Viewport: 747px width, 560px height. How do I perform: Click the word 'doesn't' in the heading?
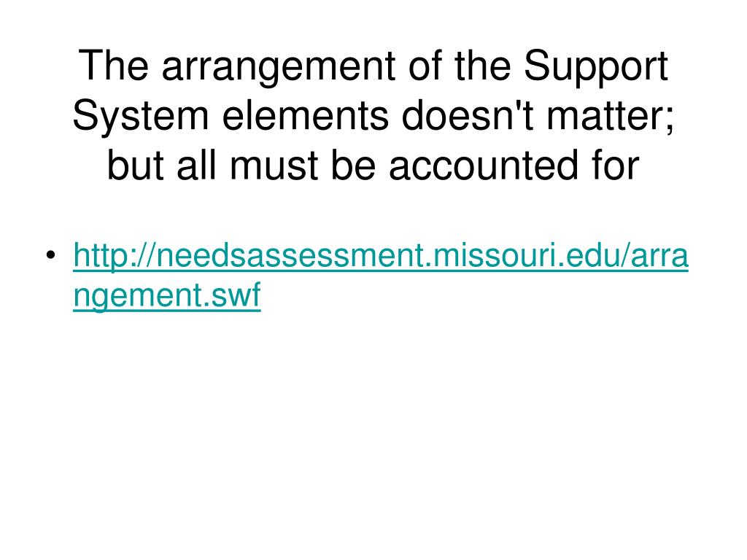(468, 116)
